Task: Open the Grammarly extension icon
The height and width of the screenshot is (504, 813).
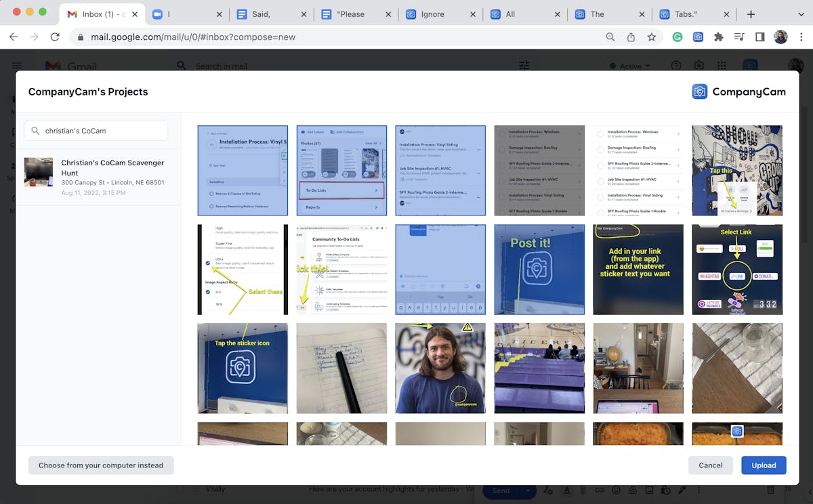Action: 677,37
